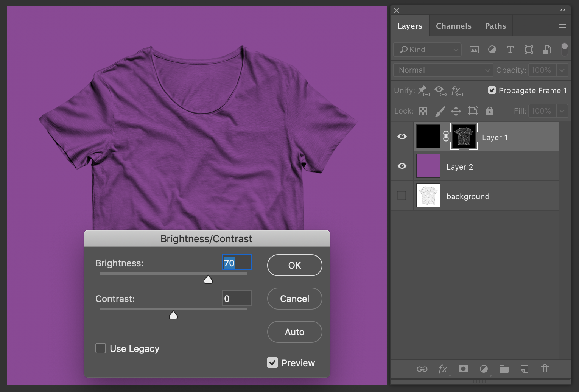Screen dimensions: 579x392
Task: Switch to the Paths tab
Action: (495, 26)
